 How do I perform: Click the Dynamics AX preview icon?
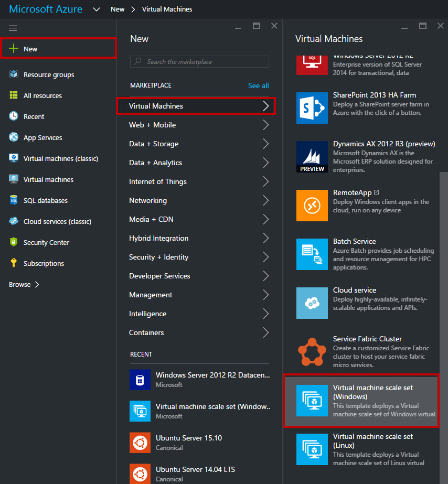[312, 157]
